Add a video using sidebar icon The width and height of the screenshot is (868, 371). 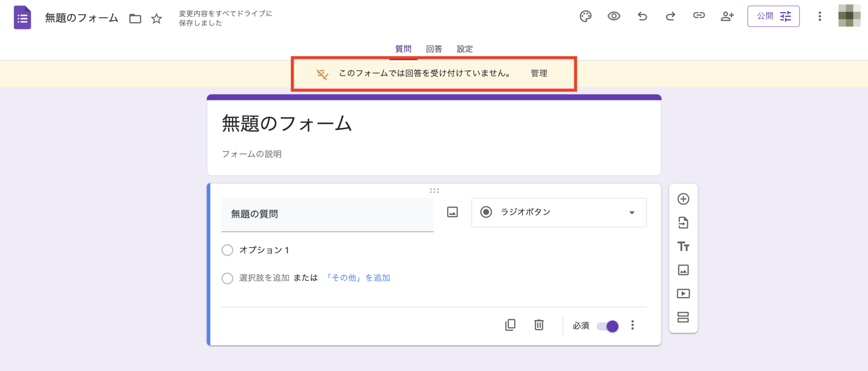[x=683, y=294]
